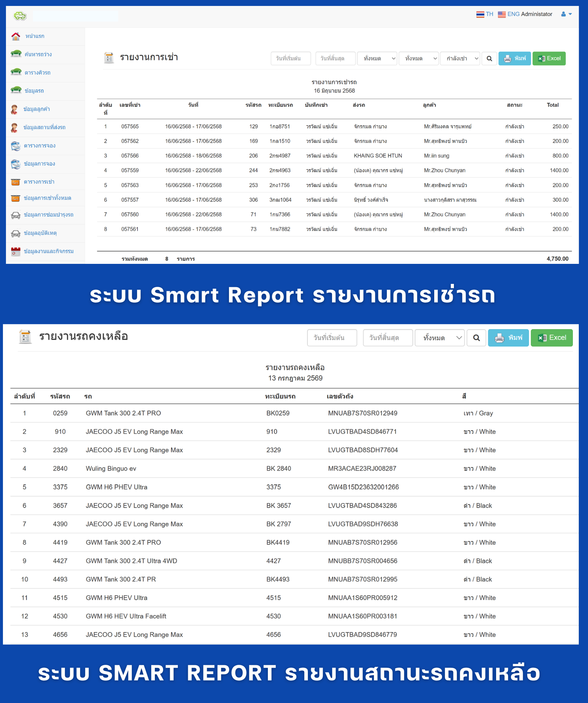
Task: Click KHAING SOE HTUN cell
Action: [x=378, y=156]
